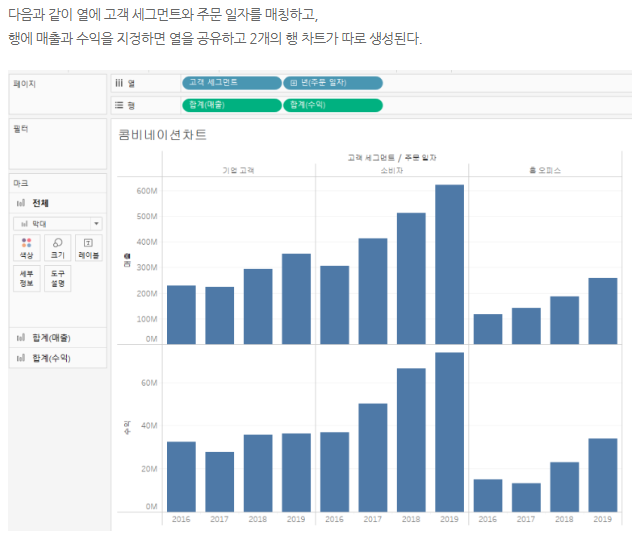Click the 도구 설명 (Tooltip) mark card
This screenshot has height=538, width=641.
[58, 278]
